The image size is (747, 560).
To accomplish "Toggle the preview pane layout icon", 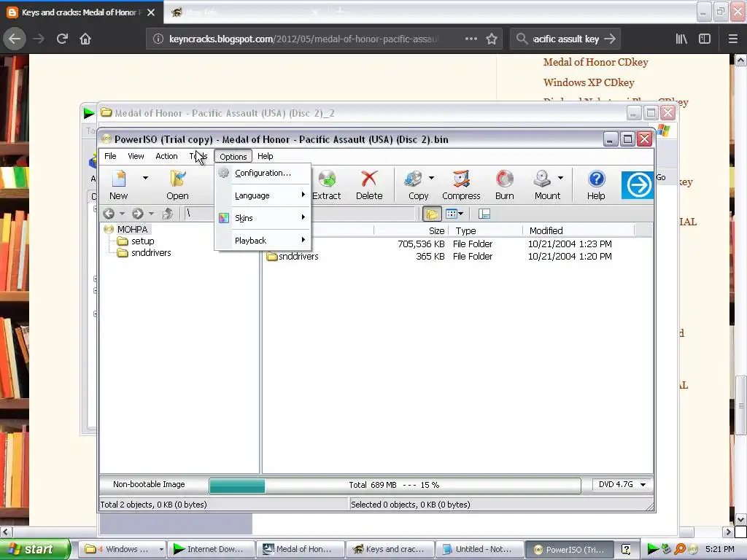I will point(484,214).
